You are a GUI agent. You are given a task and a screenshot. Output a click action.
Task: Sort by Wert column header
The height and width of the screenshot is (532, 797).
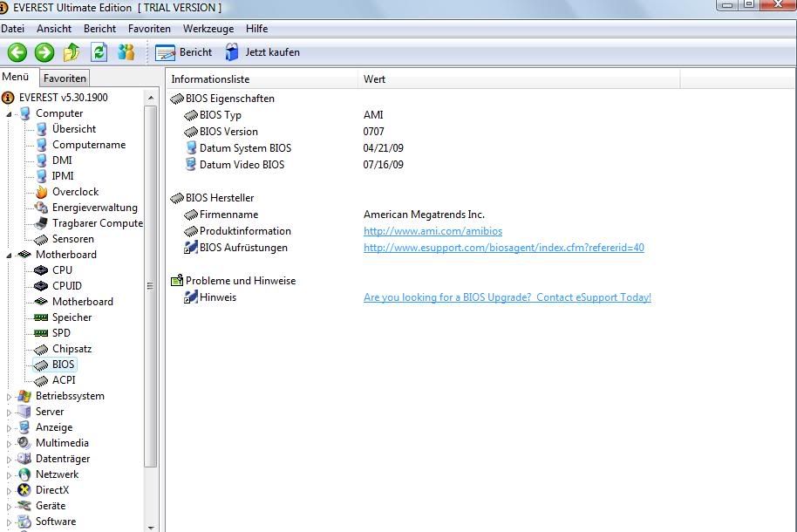pos(519,79)
